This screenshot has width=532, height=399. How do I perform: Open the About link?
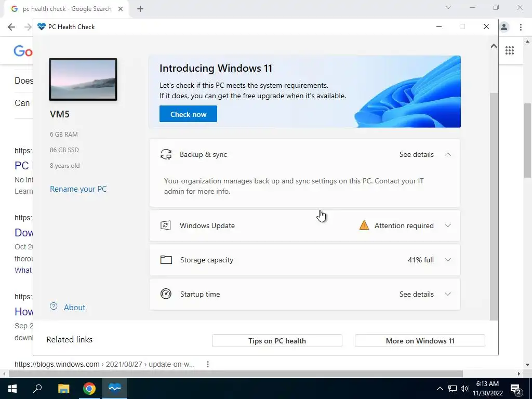pos(75,308)
